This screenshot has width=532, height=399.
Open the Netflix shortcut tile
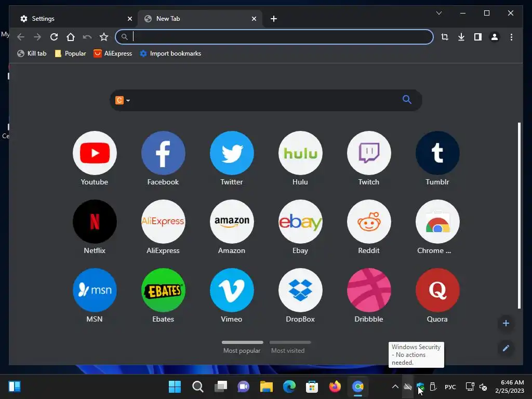pyautogui.click(x=95, y=221)
